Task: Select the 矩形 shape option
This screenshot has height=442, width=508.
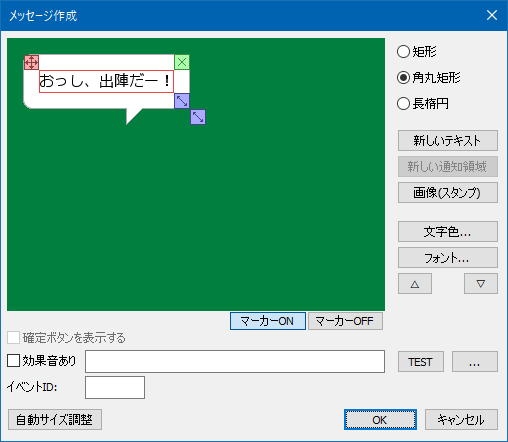Action: pyautogui.click(x=417, y=52)
